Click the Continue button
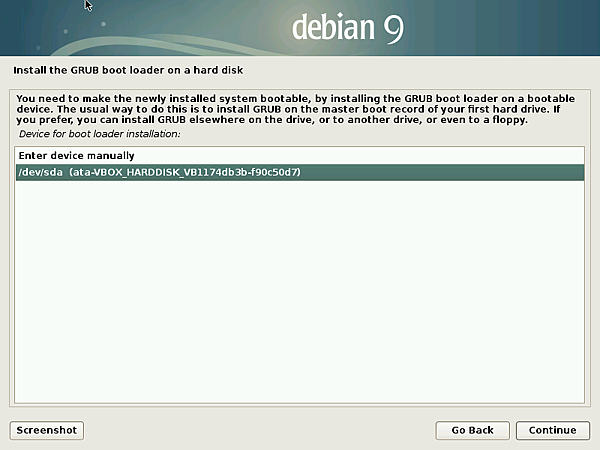The height and width of the screenshot is (450, 600). [553, 430]
